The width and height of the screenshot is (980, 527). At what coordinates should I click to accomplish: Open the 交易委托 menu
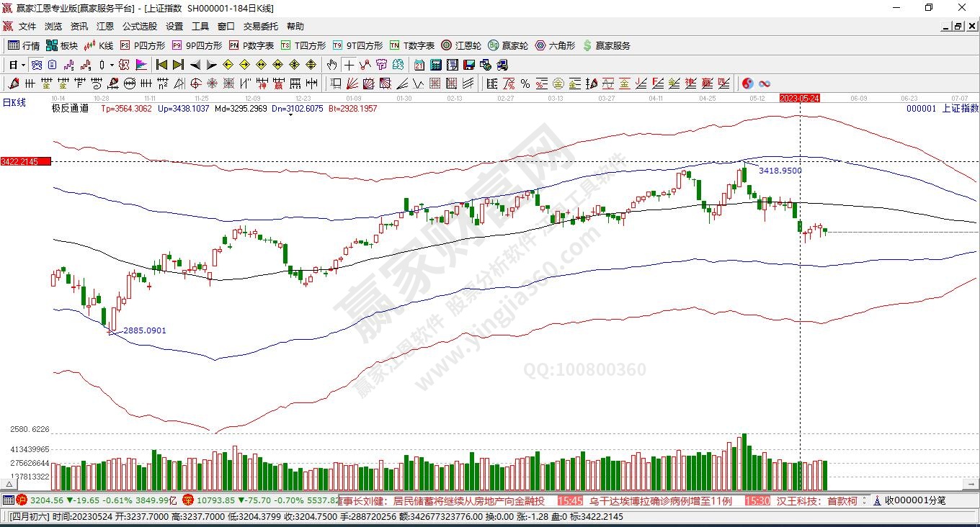(260, 26)
